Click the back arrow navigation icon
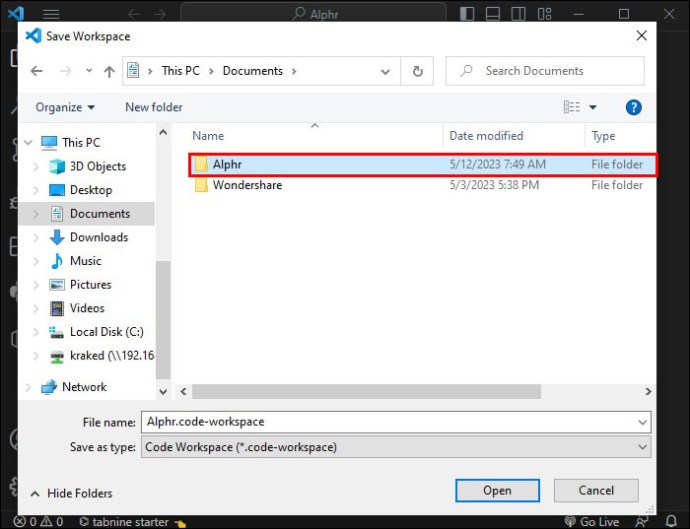 tap(37, 71)
